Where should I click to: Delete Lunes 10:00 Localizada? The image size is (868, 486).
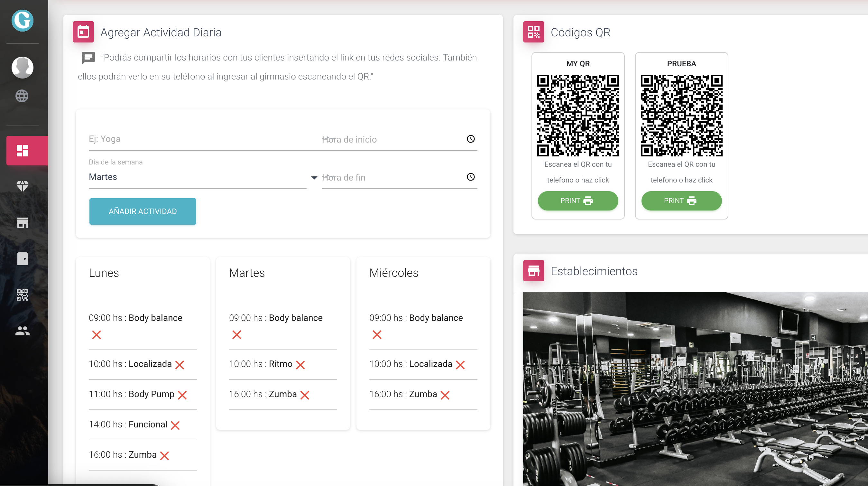point(180,365)
